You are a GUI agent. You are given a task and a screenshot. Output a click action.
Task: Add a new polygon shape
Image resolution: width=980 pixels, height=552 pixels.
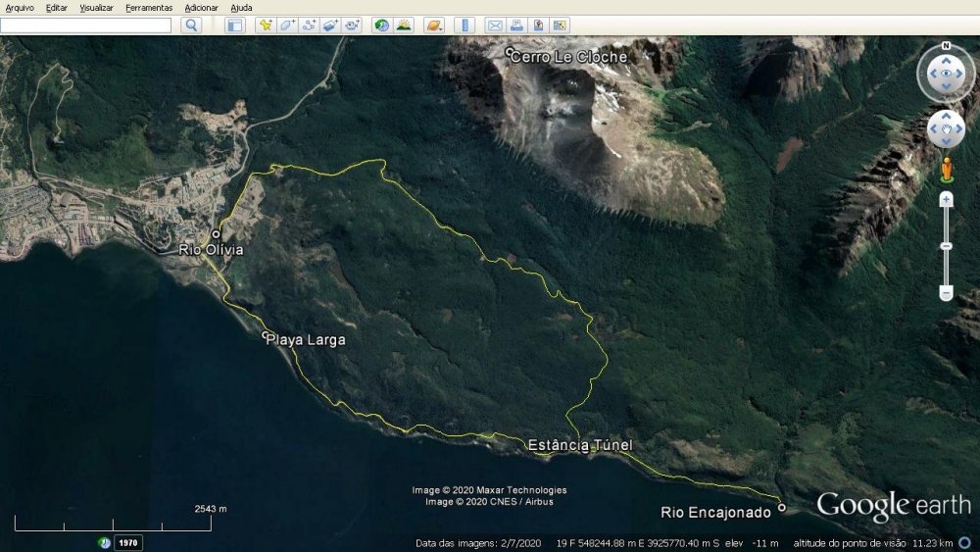tap(287, 25)
